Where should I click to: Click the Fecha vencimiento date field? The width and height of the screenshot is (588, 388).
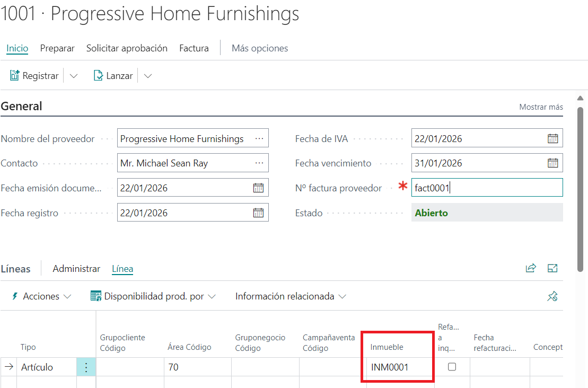pyautogui.click(x=487, y=163)
